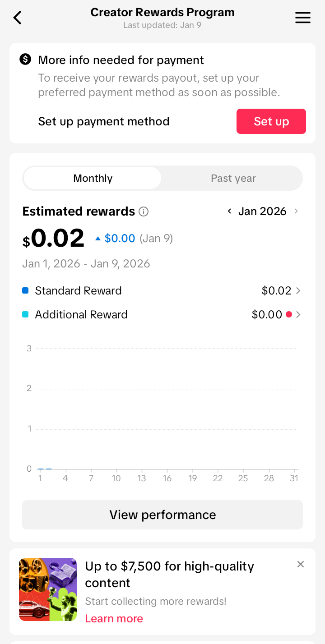Tap the red notification dot on Additional Reward

click(289, 314)
